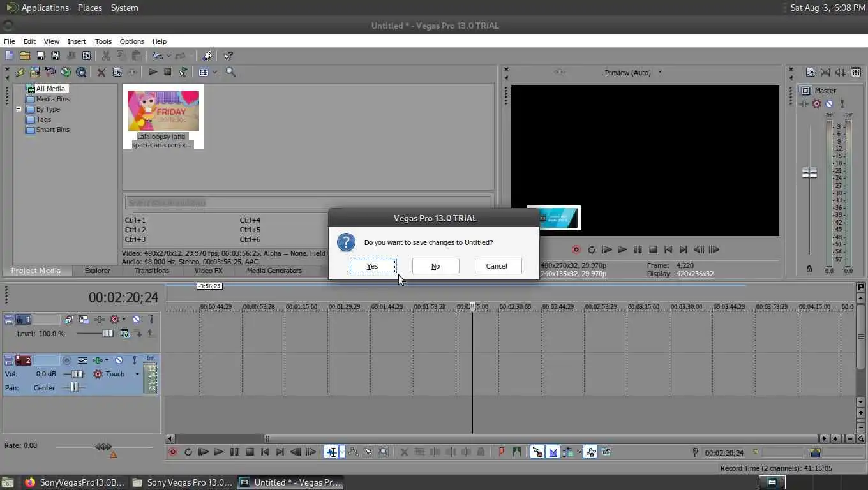The width and height of the screenshot is (868, 490).
Task: Open the Tools menu
Action: [103, 41]
